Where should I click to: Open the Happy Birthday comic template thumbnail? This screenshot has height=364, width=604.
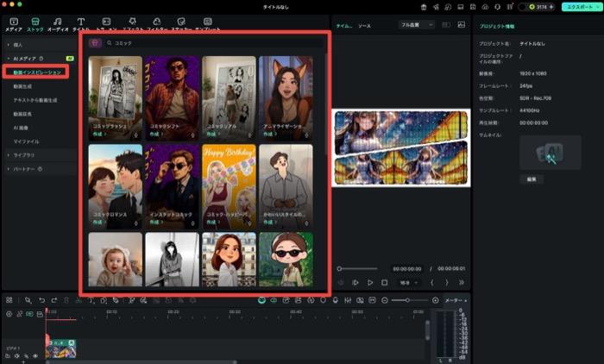[229, 186]
